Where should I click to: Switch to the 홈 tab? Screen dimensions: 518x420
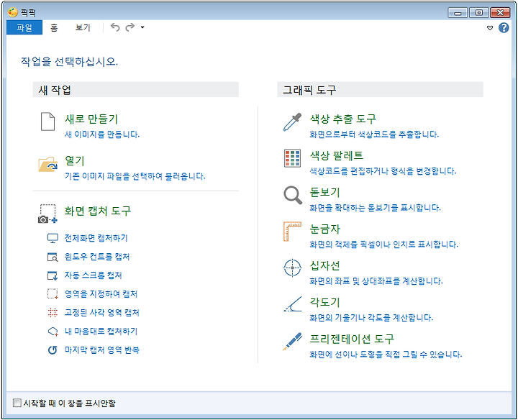click(54, 27)
